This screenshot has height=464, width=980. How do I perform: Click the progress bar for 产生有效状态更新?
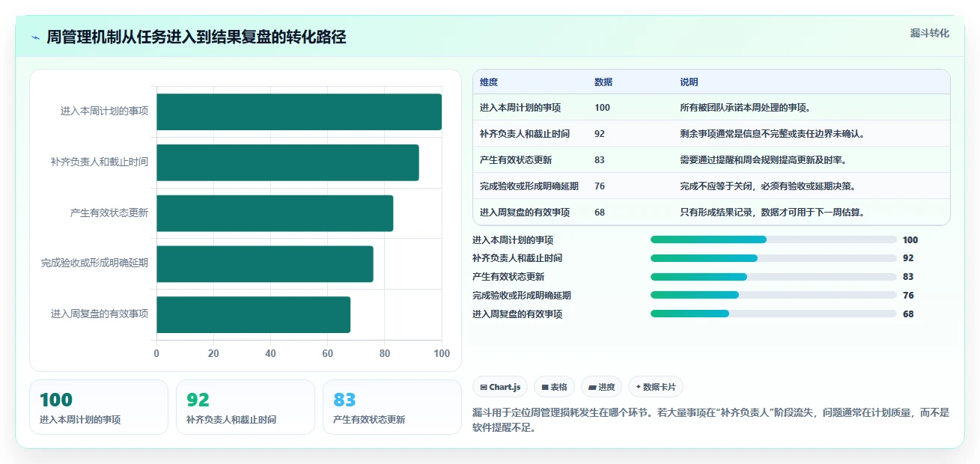[773, 277]
